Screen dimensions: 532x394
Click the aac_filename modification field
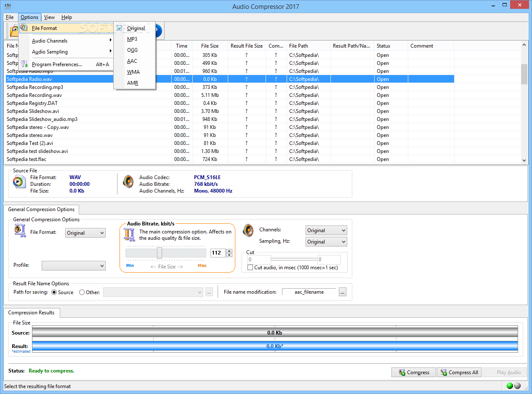(x=309, y=292)
